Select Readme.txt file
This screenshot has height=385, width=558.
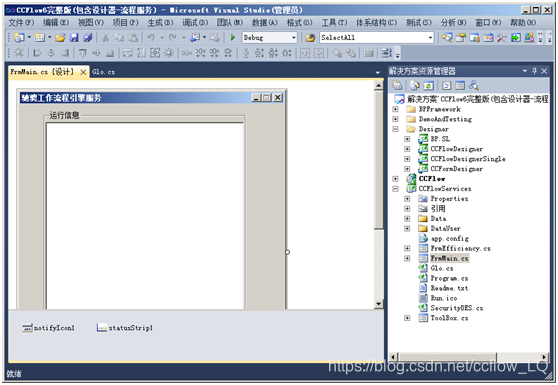pyautogui.click(x=449, y=288)
